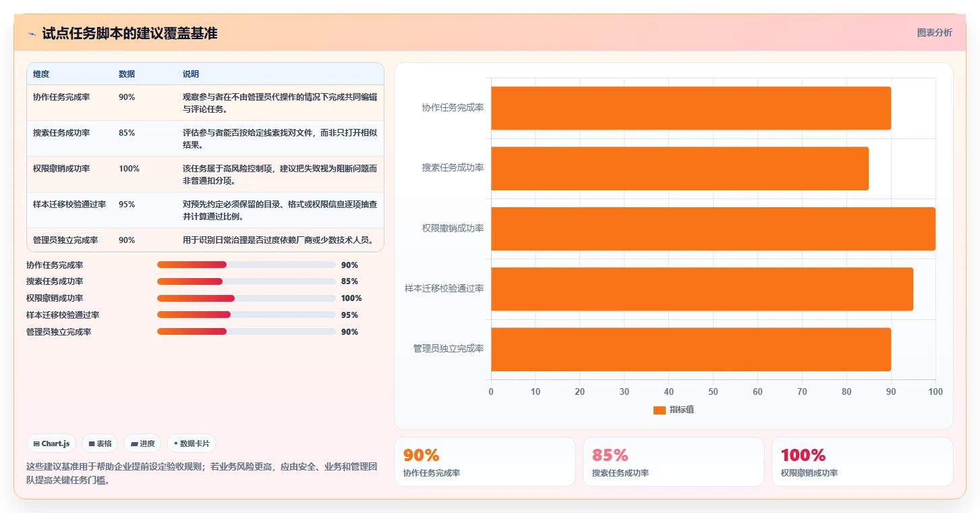Screen dimensions: 980x513
Task: Click description starting with 评估参与者
Action: tap(280, 138)
